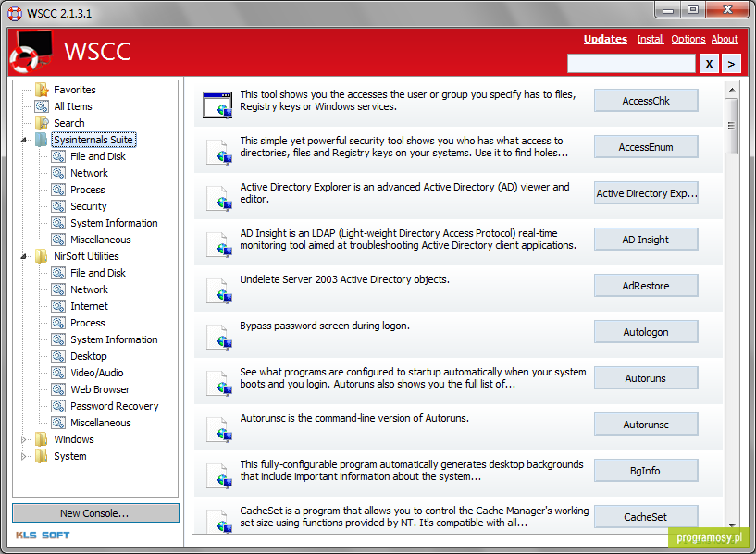Launch CacheSet button
Image resolution: width=756 pixels, height=554 pixels.
[x=646, y=516]
